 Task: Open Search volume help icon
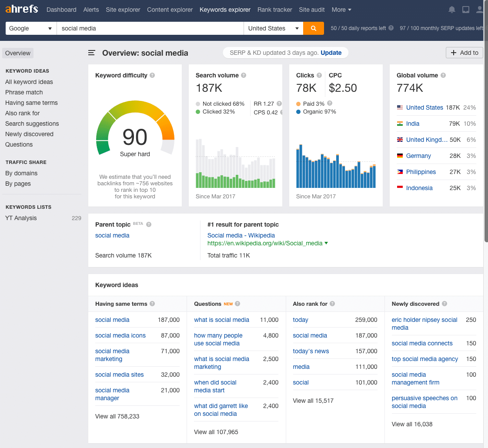[244, 75]
